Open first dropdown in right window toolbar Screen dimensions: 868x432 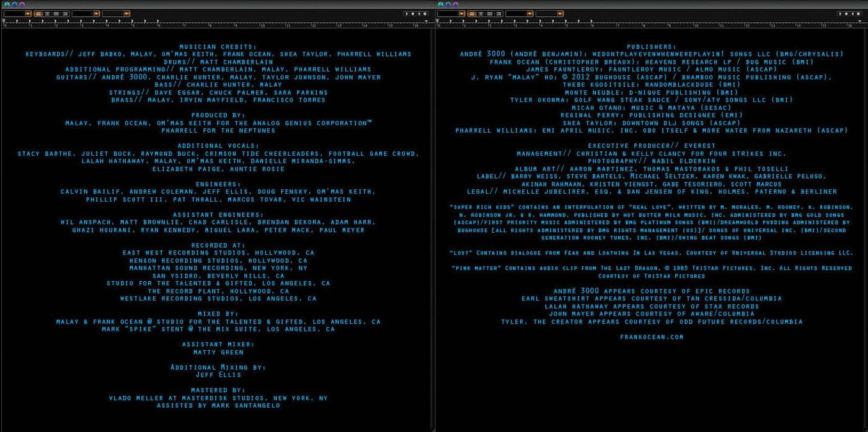pos(451,14)
